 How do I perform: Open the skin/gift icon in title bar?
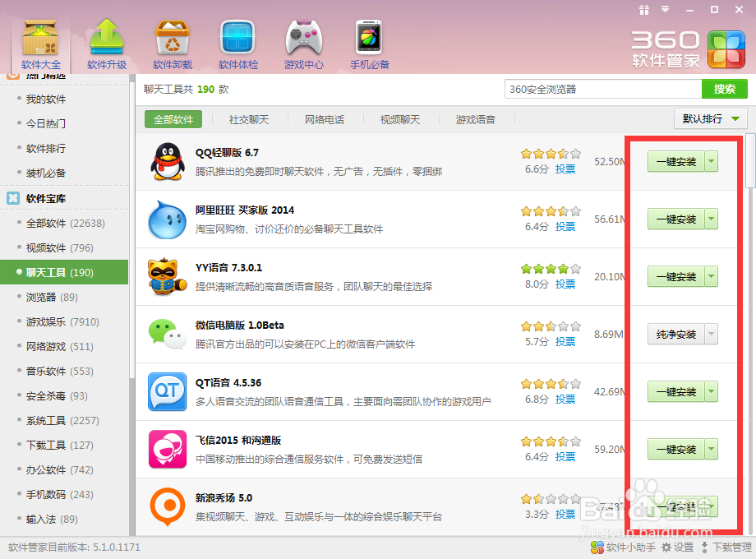click(644, 10)
